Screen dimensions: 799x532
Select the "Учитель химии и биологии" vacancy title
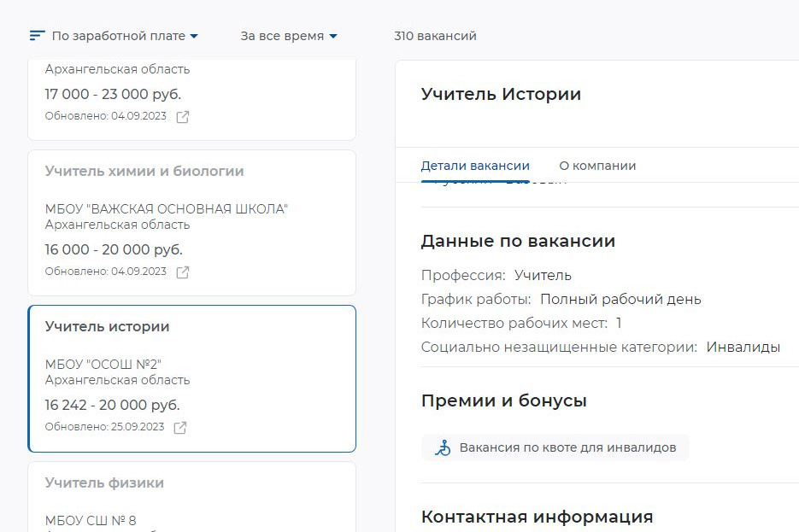click(144, 171)
